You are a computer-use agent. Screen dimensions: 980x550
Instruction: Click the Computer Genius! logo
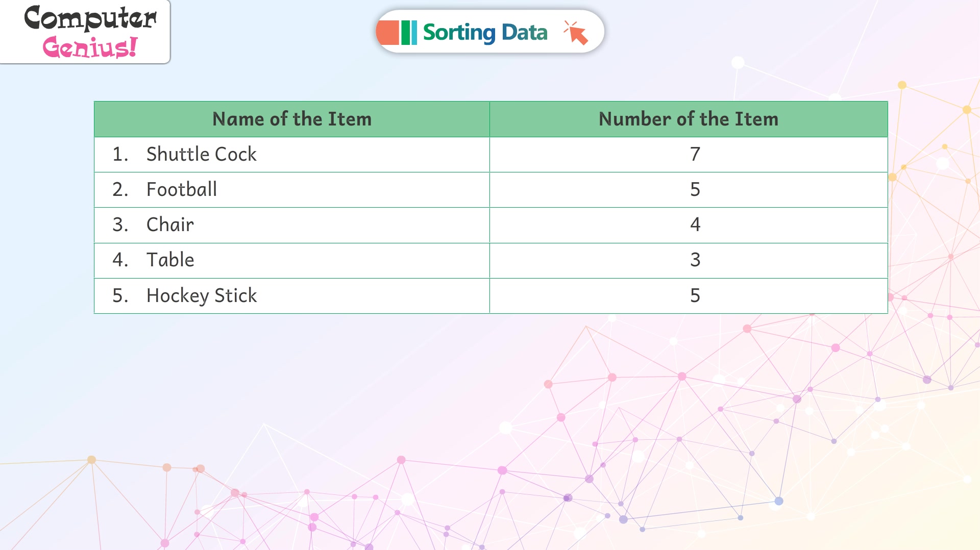click(x=85, y=32)
